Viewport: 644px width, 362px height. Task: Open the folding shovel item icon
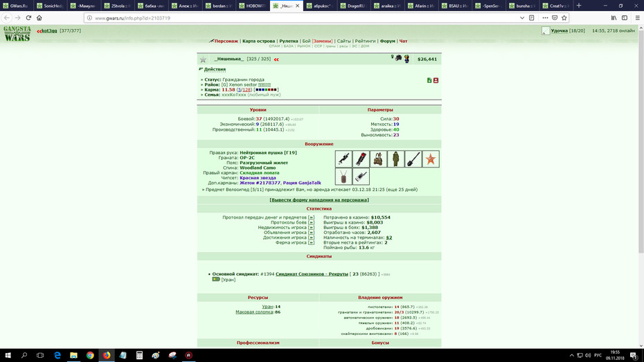coord(413,159)
